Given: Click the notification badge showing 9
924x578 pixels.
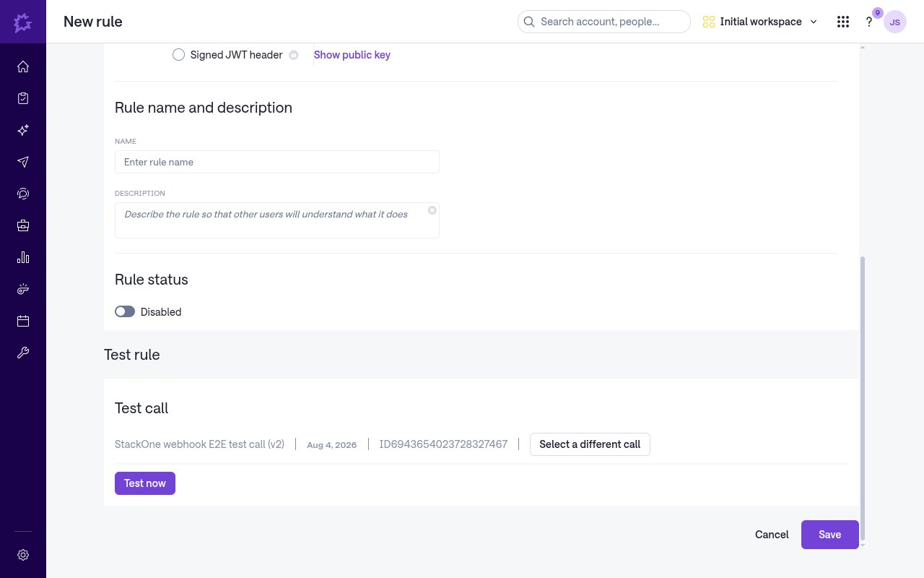Looking at the screenshot, I should (x=878, y=13).
